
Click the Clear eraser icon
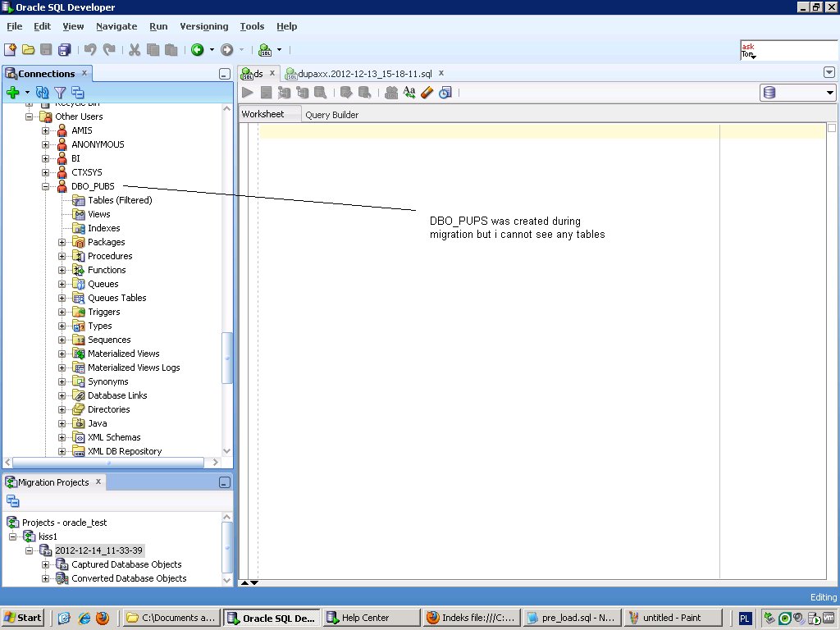pos(427,92)
